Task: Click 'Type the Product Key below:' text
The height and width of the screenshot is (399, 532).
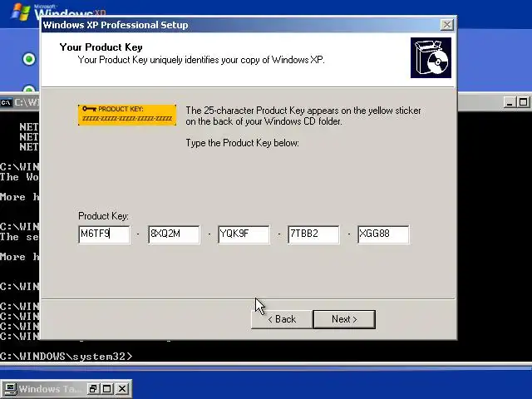Action: pyautogui.click(x=242, y=143)
